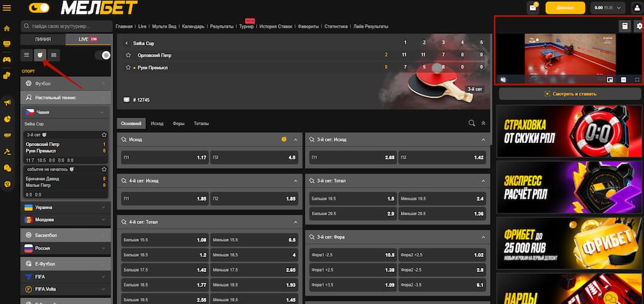Image resolution: width=644 pixels, height=304 pixels.
Task: Open the pie chart statistics icon in sidebar
Action: click(x=6, y=119)
